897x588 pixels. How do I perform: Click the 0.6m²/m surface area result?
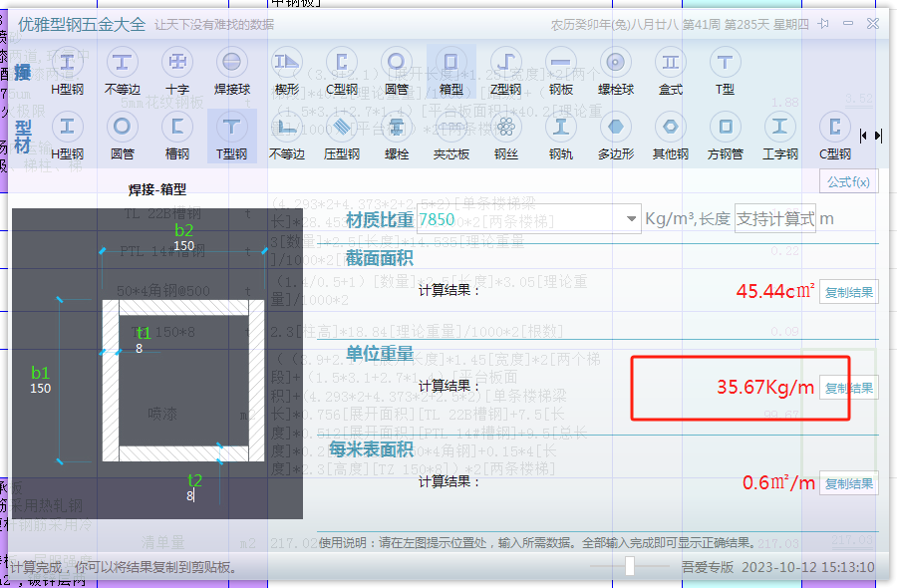point(778,482)
